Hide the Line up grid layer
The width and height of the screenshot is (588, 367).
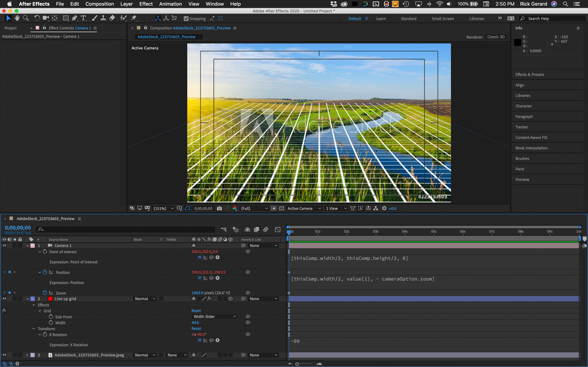pyautogui.click(x=5, y=299)
